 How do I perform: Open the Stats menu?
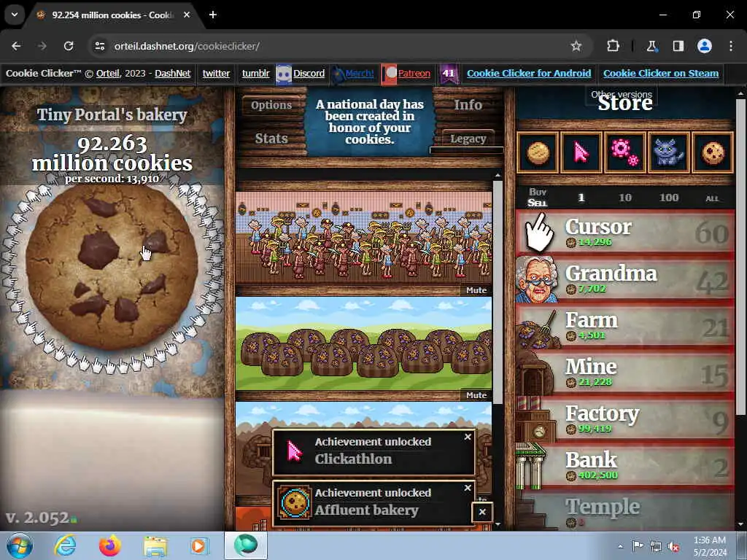pos(271,139)
